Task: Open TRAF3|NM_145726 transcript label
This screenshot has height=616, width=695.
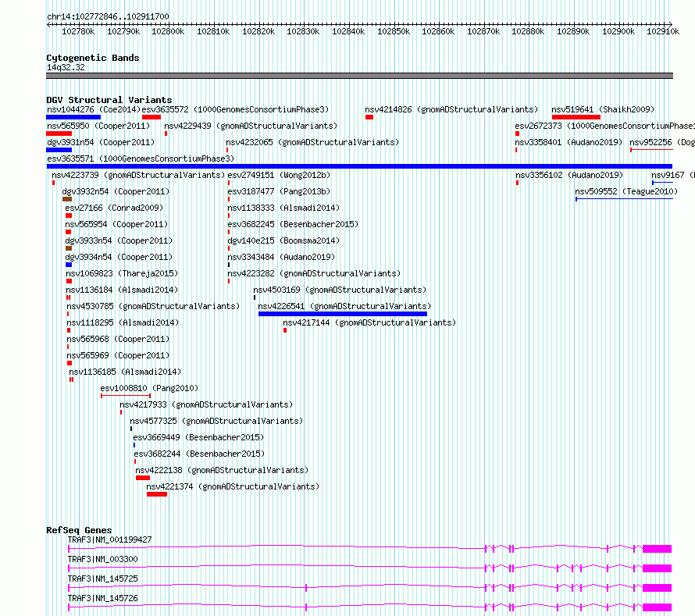Action: 103,598
